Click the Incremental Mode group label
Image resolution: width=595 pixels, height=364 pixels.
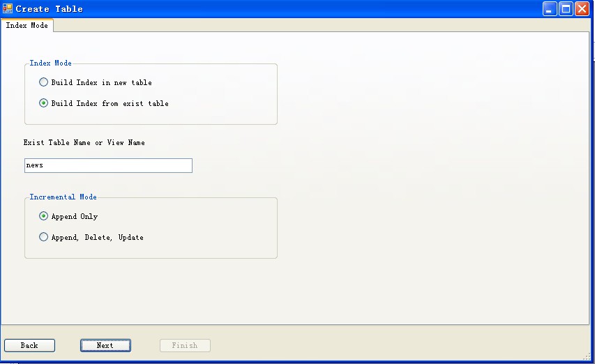pos(63,197)
